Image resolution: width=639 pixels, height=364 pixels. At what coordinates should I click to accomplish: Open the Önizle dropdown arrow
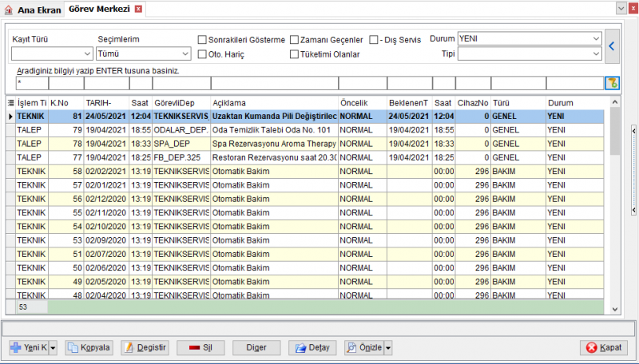[388, 348]
